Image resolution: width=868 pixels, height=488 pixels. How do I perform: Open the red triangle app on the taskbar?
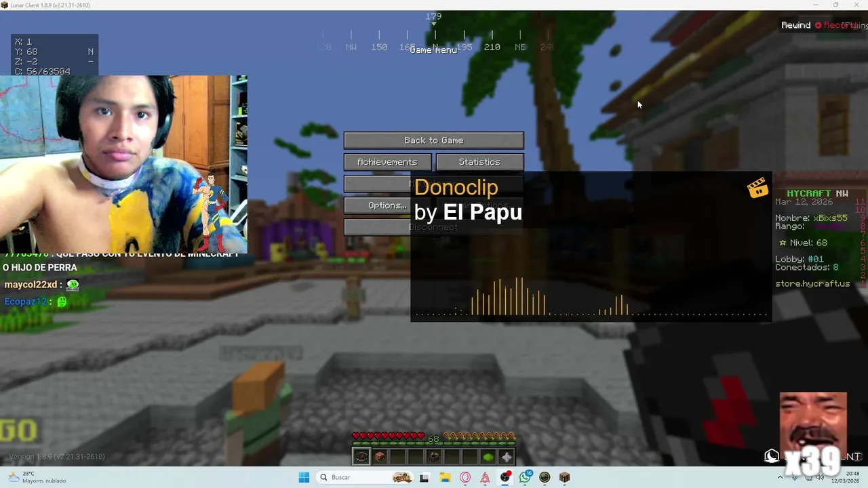pos(485,477)
